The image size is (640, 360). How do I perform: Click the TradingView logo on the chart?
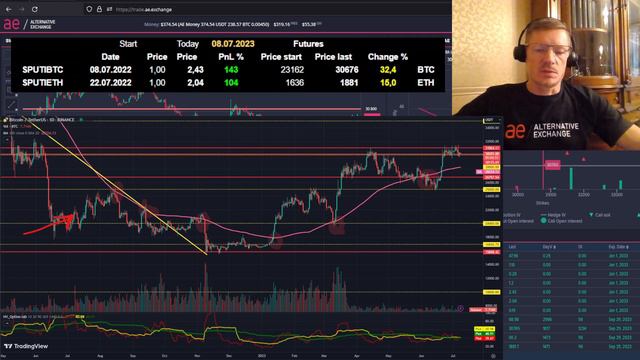(x=26, y=346)
